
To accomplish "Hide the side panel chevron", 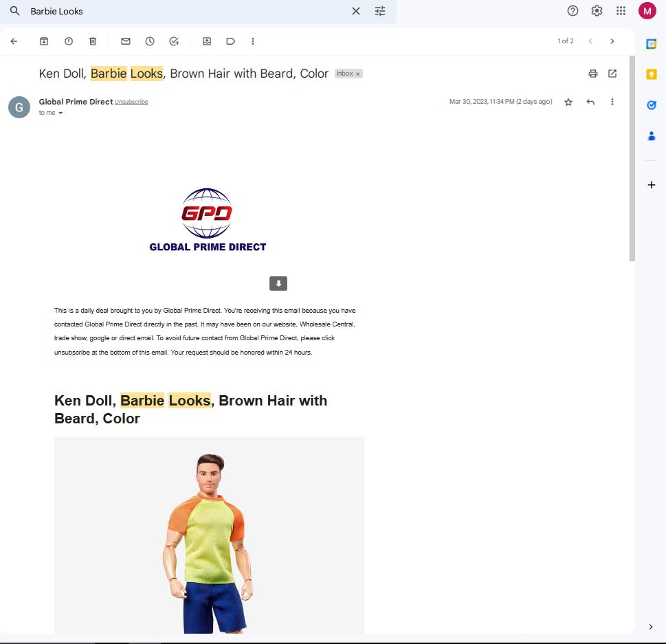I will click(x=651, y=627).
